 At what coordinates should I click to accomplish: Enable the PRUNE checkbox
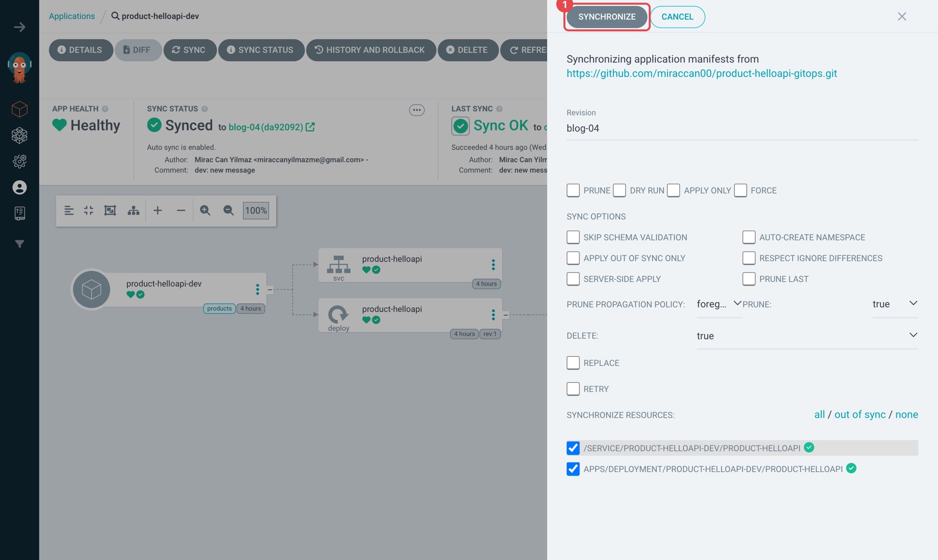tap(573, 191)
